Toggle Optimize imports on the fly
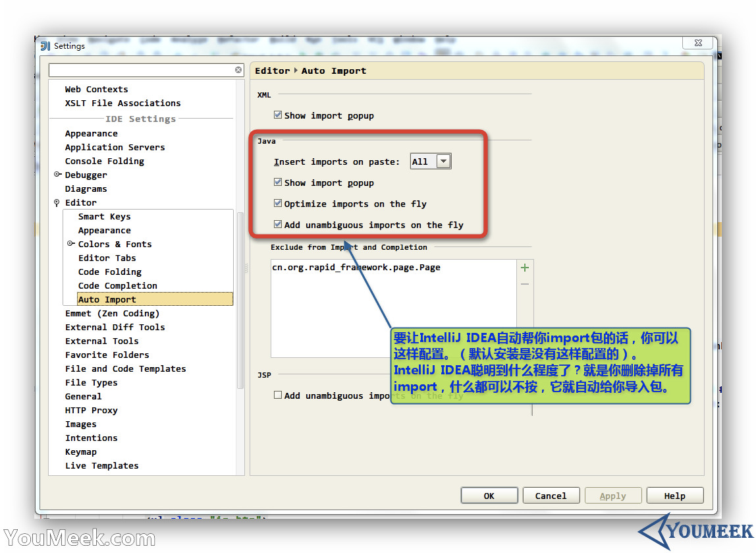Viewport: 756px width, 553px height. point(278,203)
